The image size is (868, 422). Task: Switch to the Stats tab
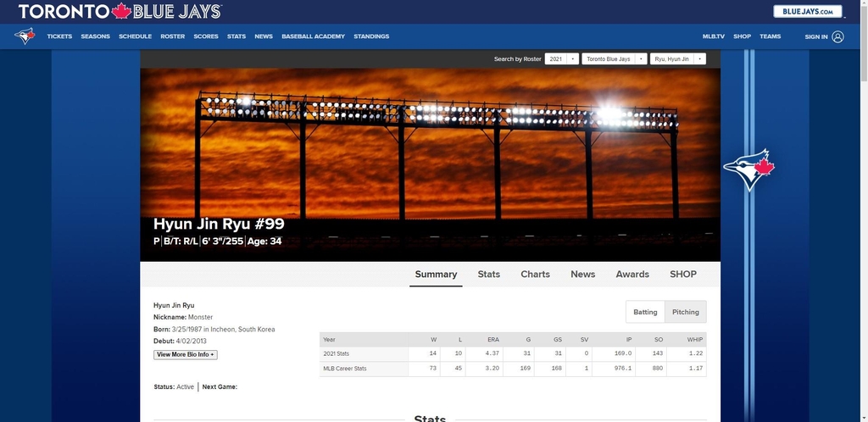tap(488, 274)
